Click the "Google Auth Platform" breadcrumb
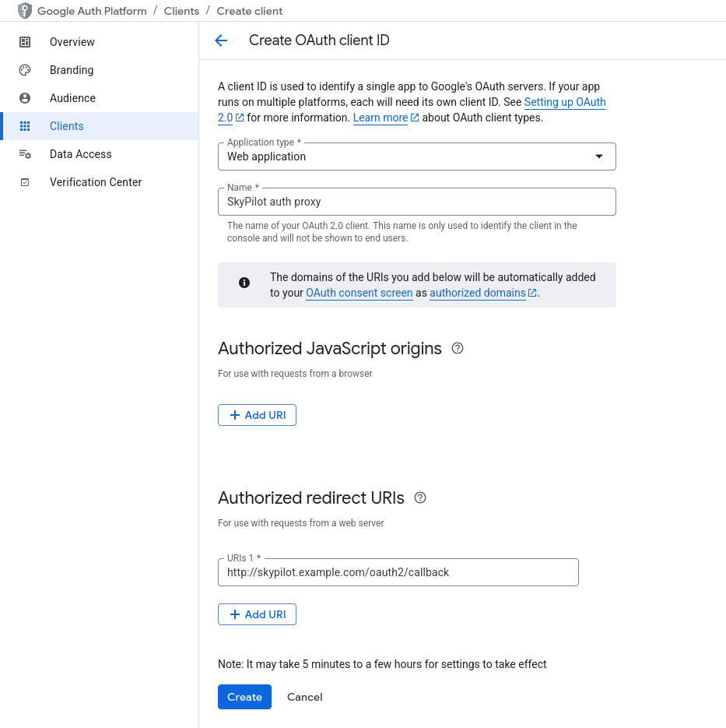 point(92,11)
